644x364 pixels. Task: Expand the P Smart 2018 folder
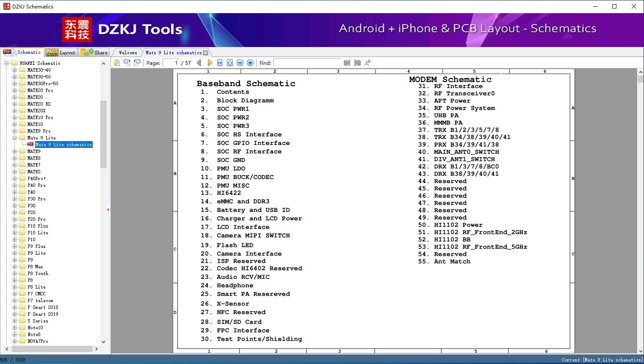point(14,307)
